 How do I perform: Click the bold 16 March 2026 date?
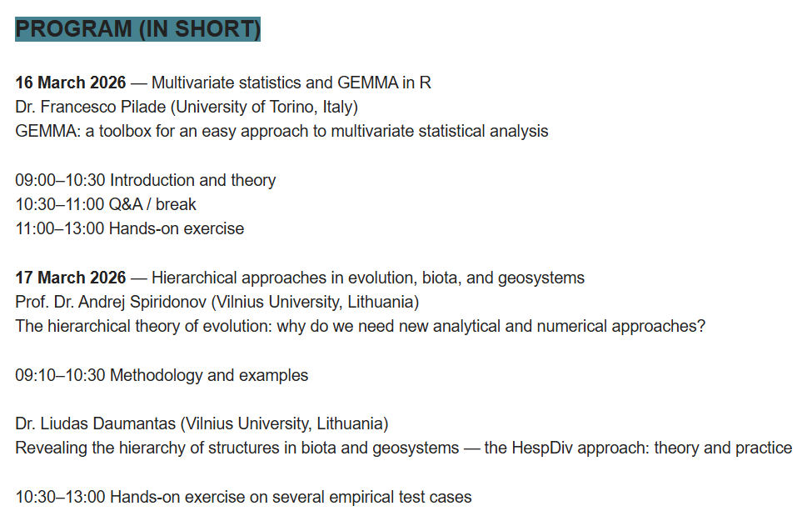coord(71,83)
